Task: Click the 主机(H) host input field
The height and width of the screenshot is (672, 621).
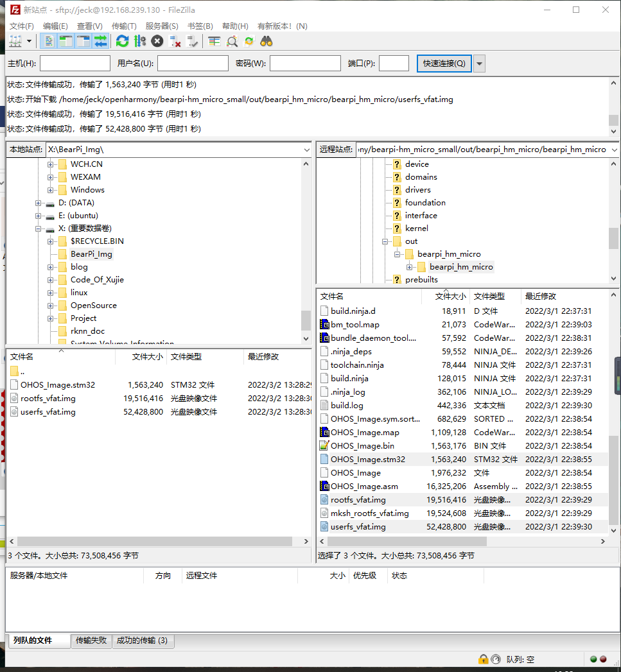Action: (75, 64)
